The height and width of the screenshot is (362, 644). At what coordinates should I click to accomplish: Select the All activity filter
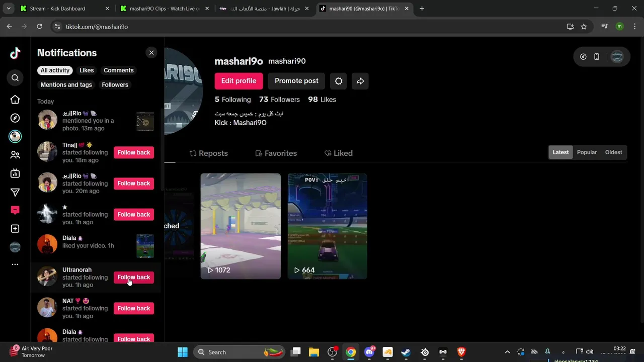[x=55, y=70]
